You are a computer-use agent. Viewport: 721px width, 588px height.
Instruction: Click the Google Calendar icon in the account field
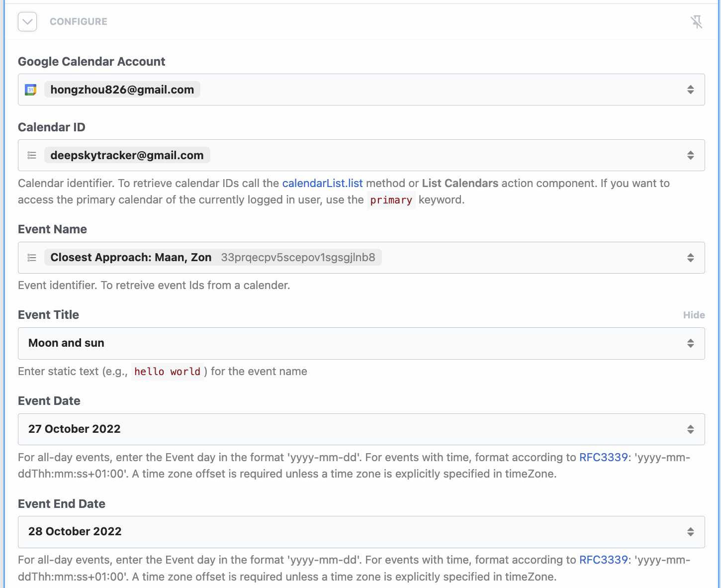(x=30, y=90)
